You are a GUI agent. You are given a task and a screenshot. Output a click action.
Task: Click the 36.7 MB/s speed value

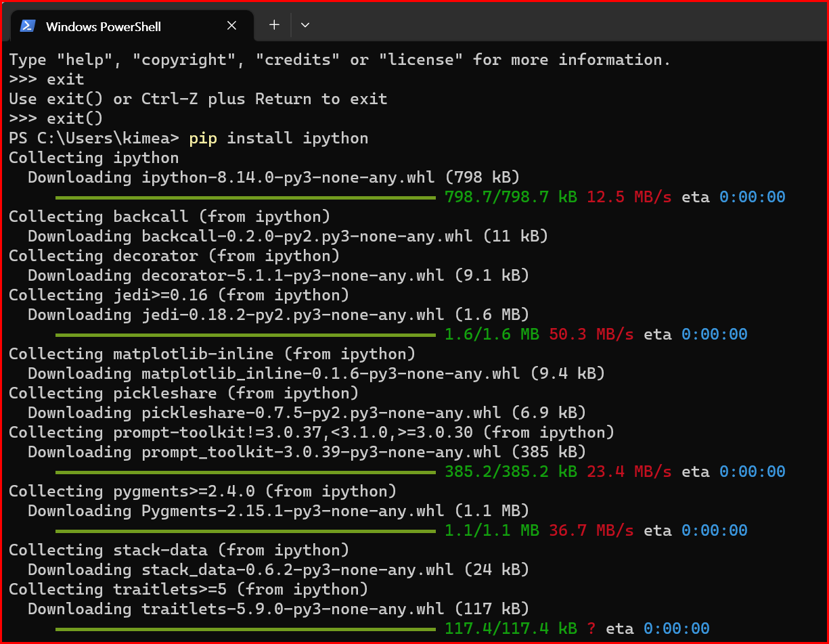(591, 530)
